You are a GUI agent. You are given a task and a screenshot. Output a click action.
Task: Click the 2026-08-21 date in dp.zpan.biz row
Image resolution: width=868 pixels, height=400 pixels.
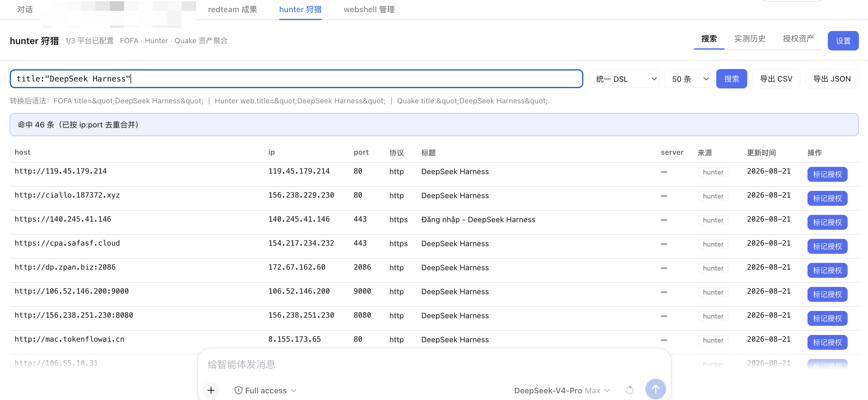pyautogui.click(x=769, y=267)
